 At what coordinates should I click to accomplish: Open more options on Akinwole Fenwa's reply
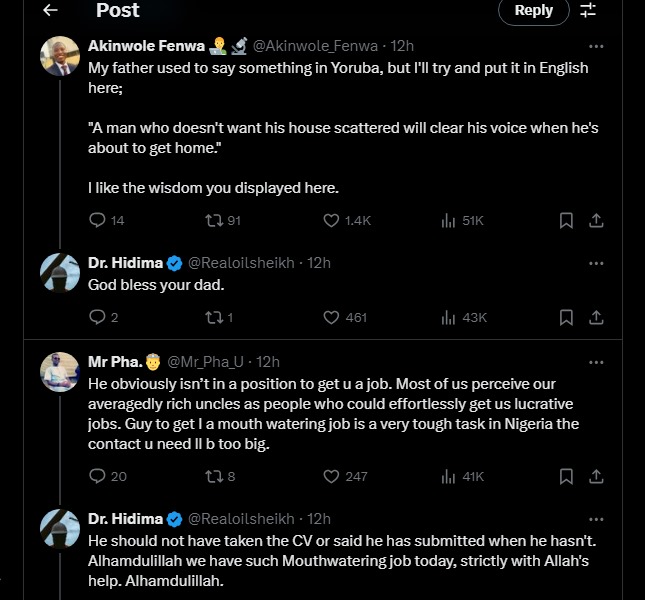pyautogui.click(x=596, y=46)
